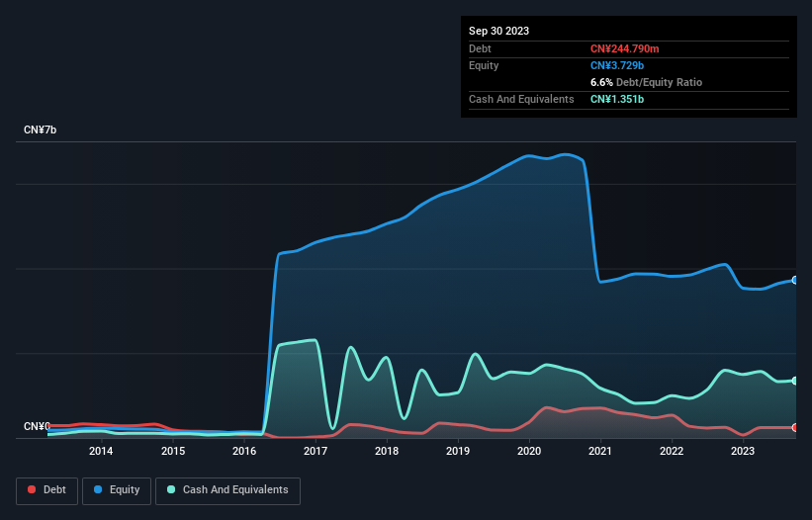
Task: Toggle the Debt series legend button
Action: tap(47, 490)
